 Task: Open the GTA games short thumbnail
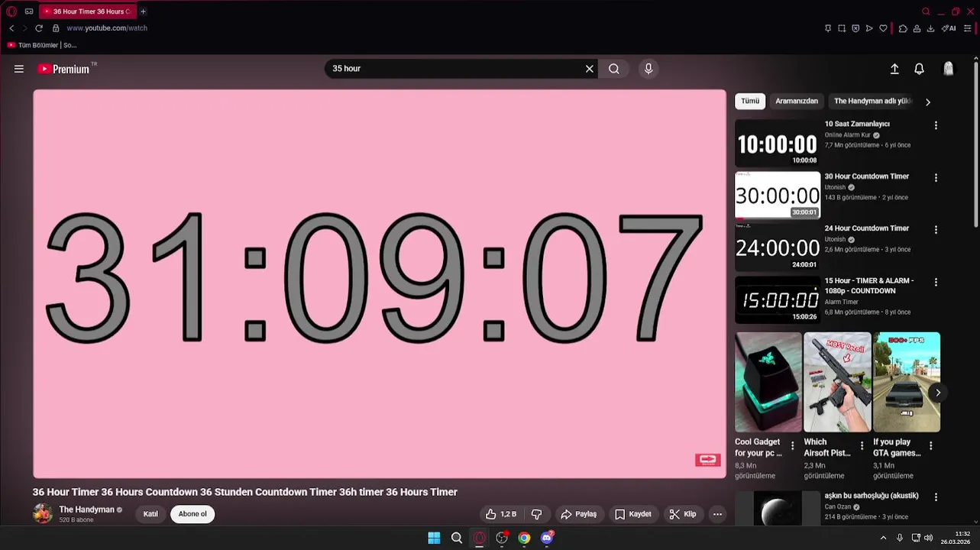click(907, 382)
